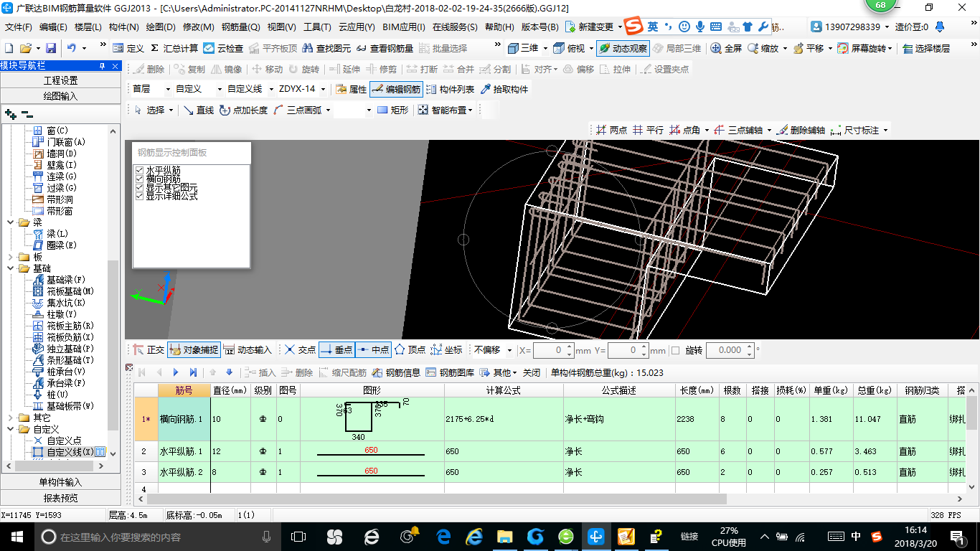Click the 单构件输入 button

click(61, 482)
